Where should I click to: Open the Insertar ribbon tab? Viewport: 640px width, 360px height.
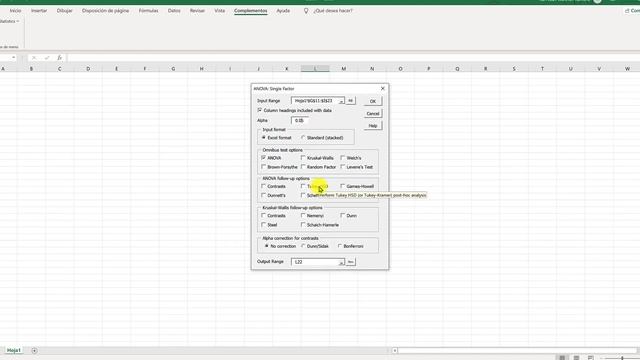[x=39, y=11]
